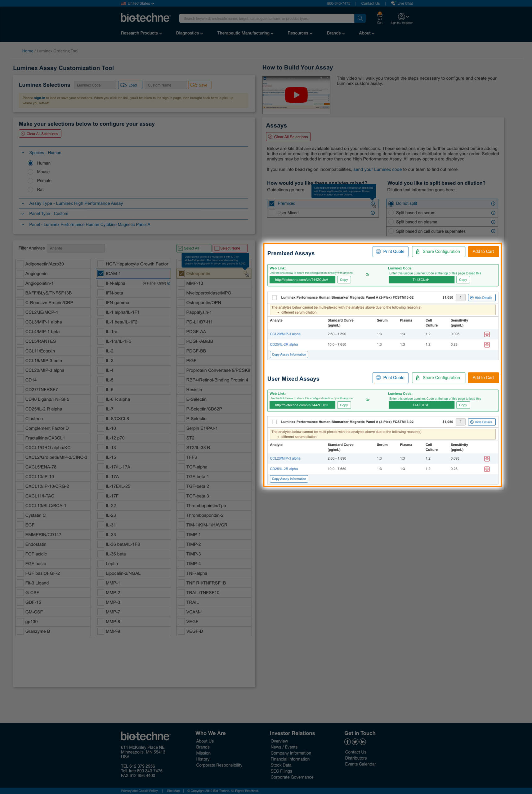Click the Custom Name input field
The image size is (532, 794).
pyautogui.click(x=166, y=85)
